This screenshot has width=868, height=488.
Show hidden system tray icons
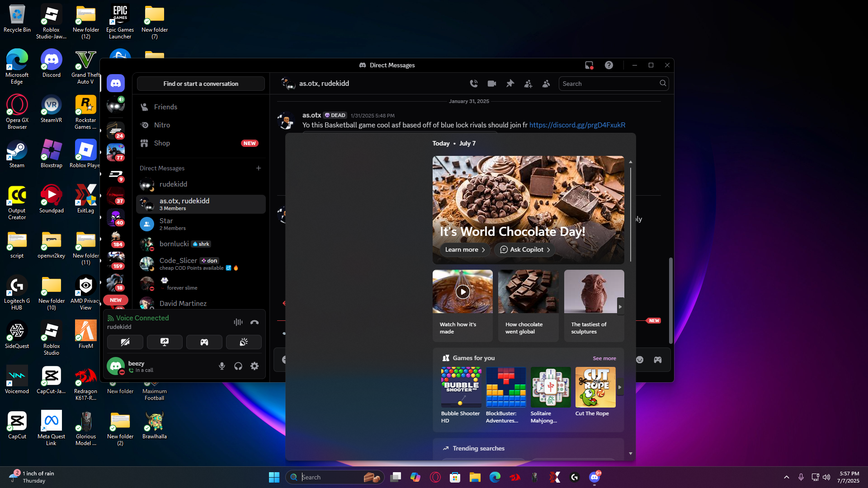(x=787, y=477)
